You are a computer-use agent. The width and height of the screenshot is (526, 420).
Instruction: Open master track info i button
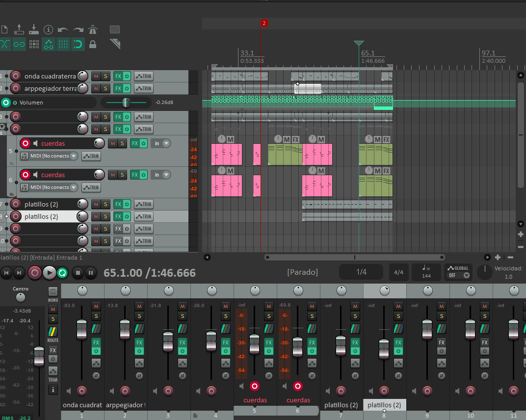(53, 390)
